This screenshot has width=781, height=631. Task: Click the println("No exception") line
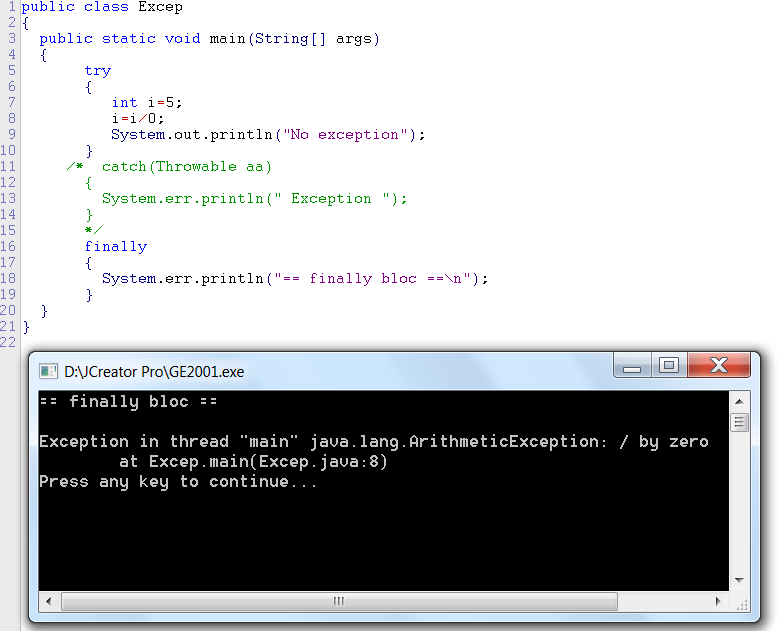[268, 134]
